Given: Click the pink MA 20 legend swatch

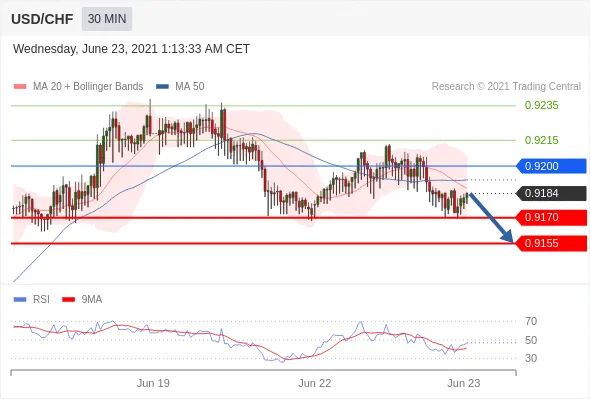Looking at the screenshot, I should pyautogui.click(x=20, y=87).
